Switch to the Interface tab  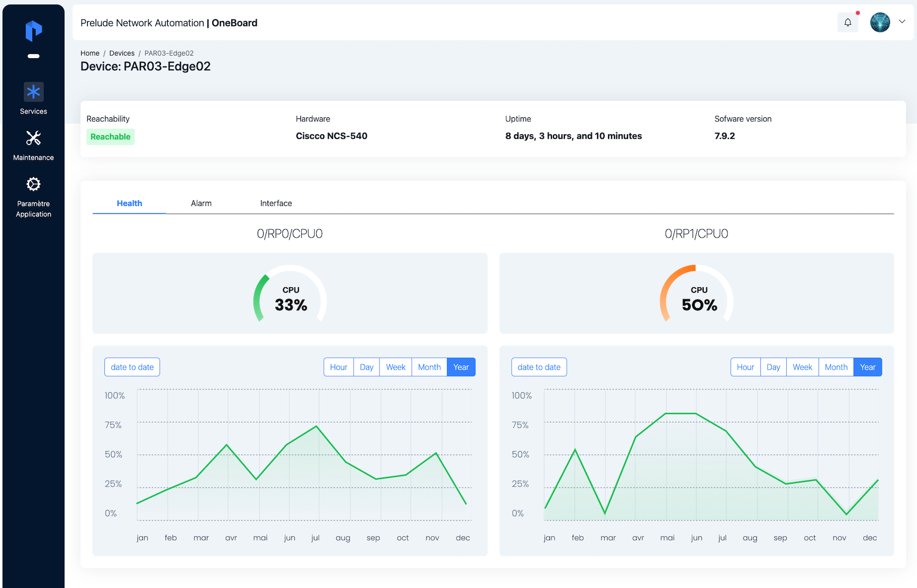[x=276, y=203]
